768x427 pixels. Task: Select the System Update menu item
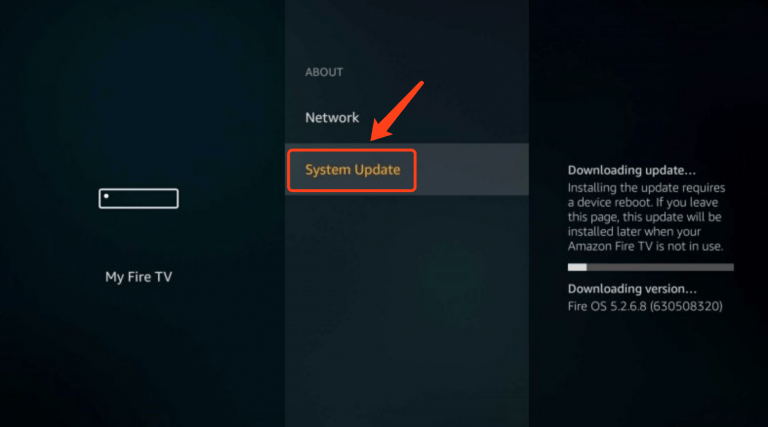(x=353, y=170)
